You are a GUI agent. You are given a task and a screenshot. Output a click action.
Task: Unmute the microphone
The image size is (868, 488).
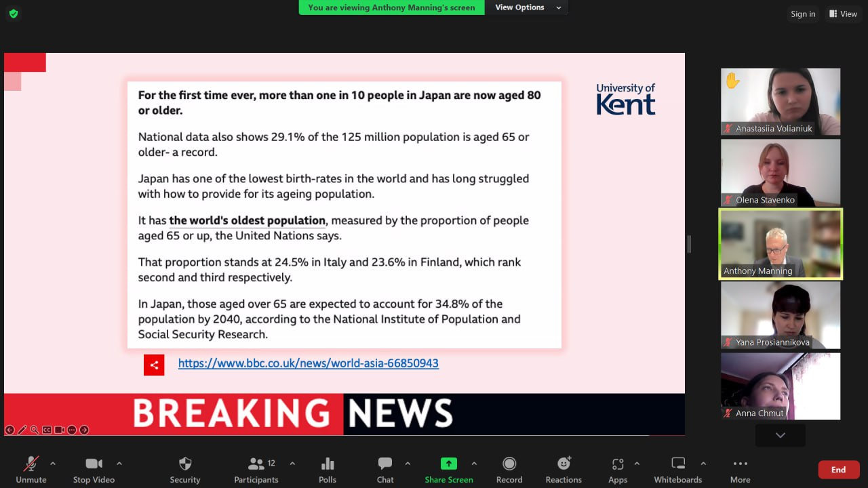coord(31,470)
